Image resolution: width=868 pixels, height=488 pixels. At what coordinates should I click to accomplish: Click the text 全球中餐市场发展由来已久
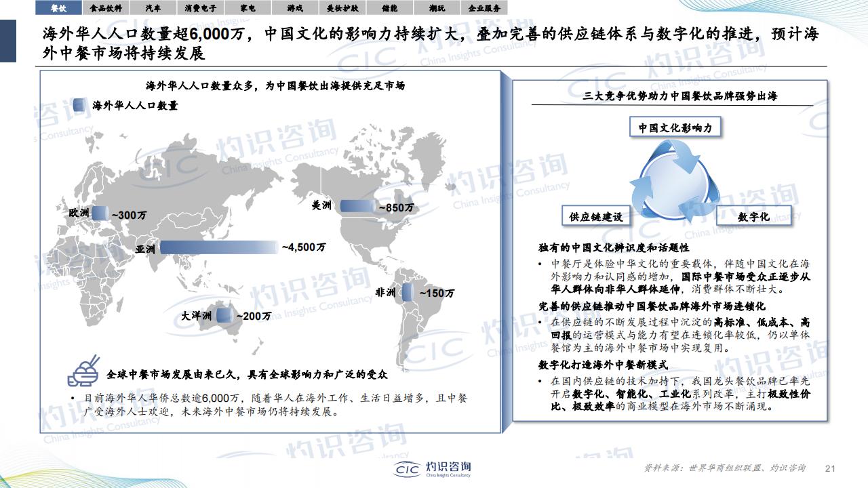[172, 374]
